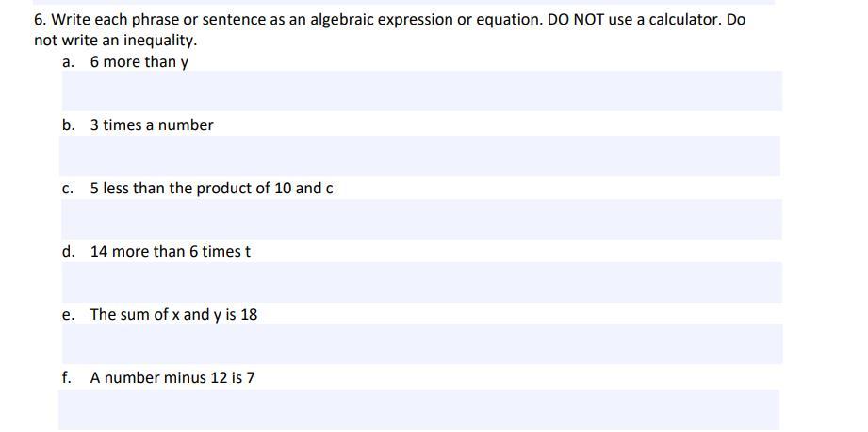The image size is (868, 432).
Task: Click the question 6 instruction line starting 'Write each phrase'
Action: 389,20
